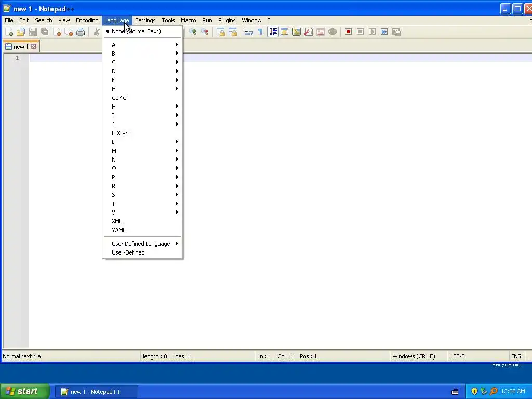Click the Cut scissors icon
This screenshot has width=532, height=399.
97,32
